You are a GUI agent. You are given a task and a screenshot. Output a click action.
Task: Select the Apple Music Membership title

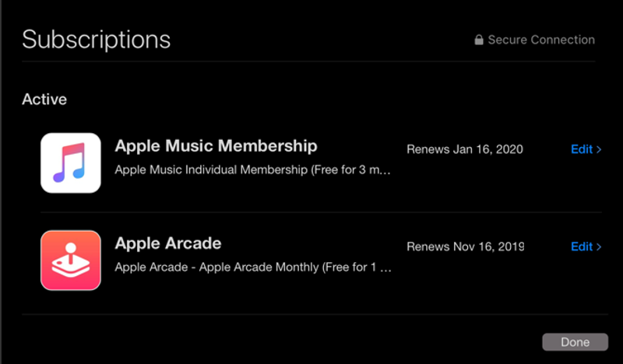tap(216, 146)
